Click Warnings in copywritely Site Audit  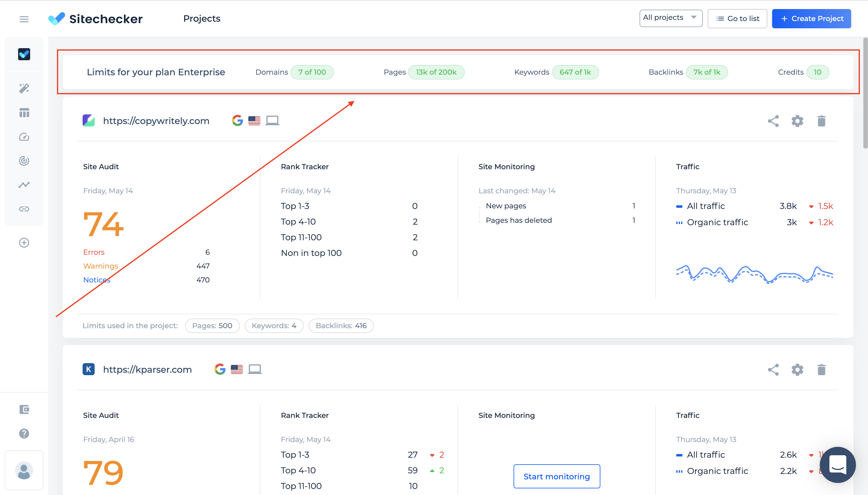(100, 266)
